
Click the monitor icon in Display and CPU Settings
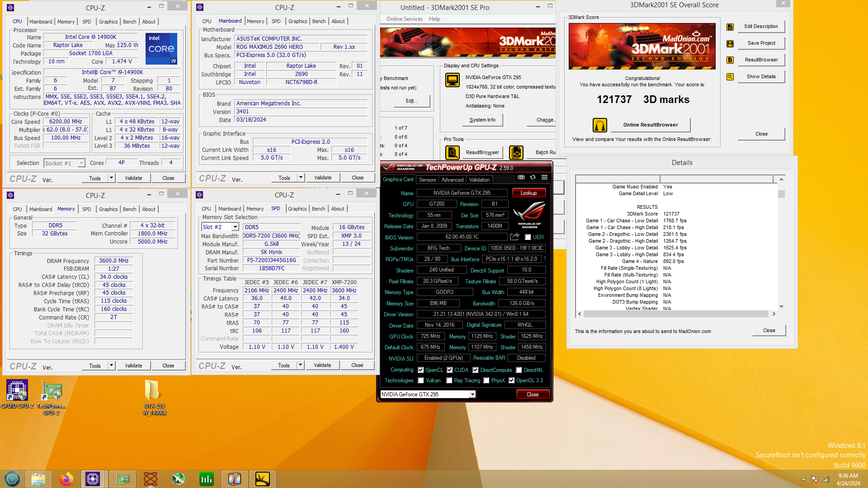(453, 80)
